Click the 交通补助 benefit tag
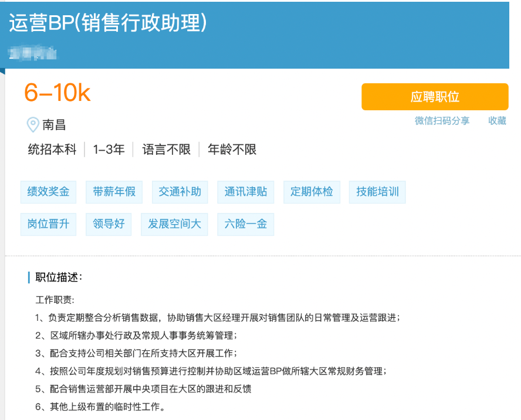The height and width of the screenshot is (420, 521). click(x=180, y=192)
